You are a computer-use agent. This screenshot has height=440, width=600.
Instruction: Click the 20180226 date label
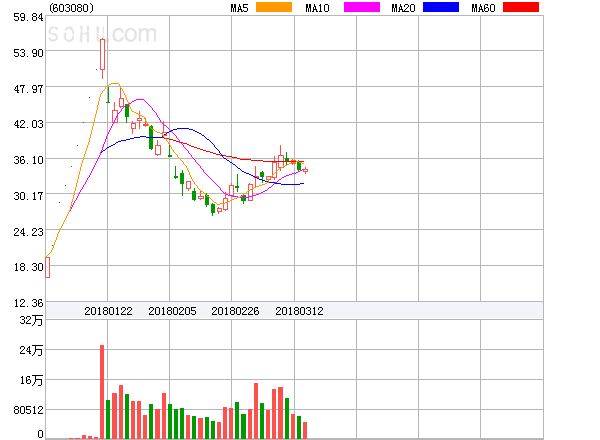coord(235,311)
